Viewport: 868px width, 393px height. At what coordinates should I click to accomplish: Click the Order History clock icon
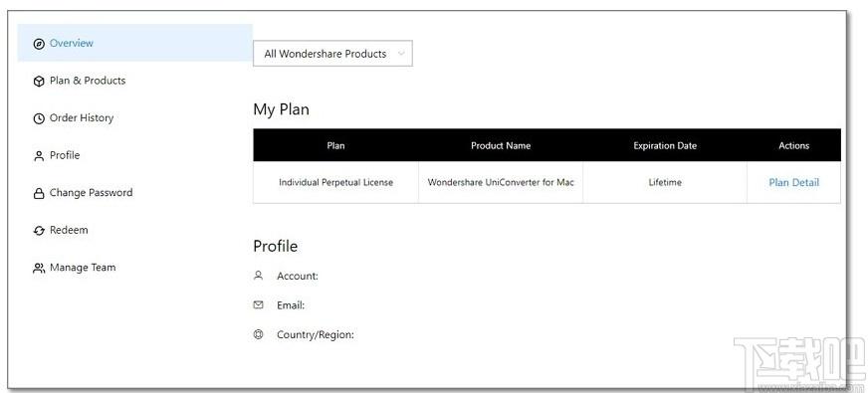pos(39,119)
